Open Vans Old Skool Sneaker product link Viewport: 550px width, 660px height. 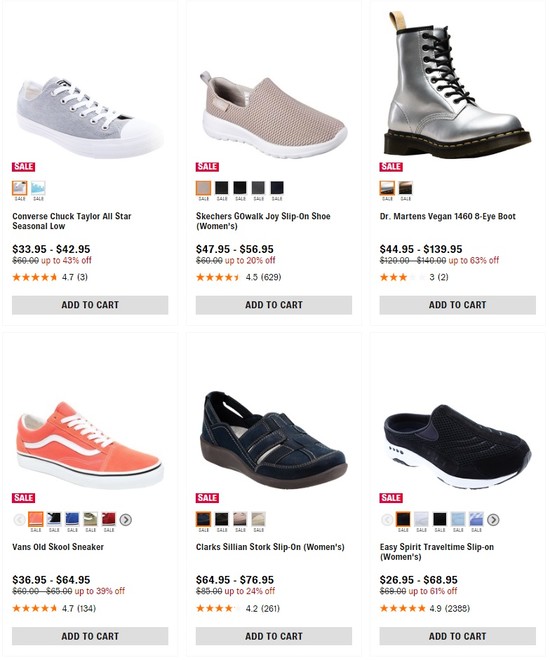(58, 549)
